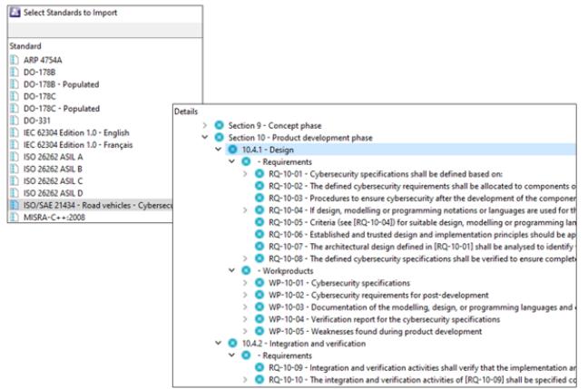The width and height of the screenshot is (588, 389).
Task: Expand Section 9 - Concept phase
Action: (205, 125)
